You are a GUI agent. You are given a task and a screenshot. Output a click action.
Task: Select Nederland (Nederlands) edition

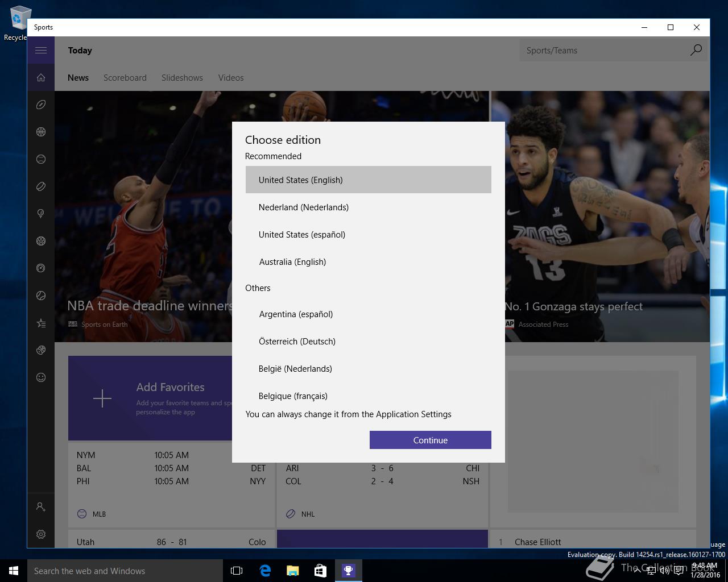coord(369,207)
